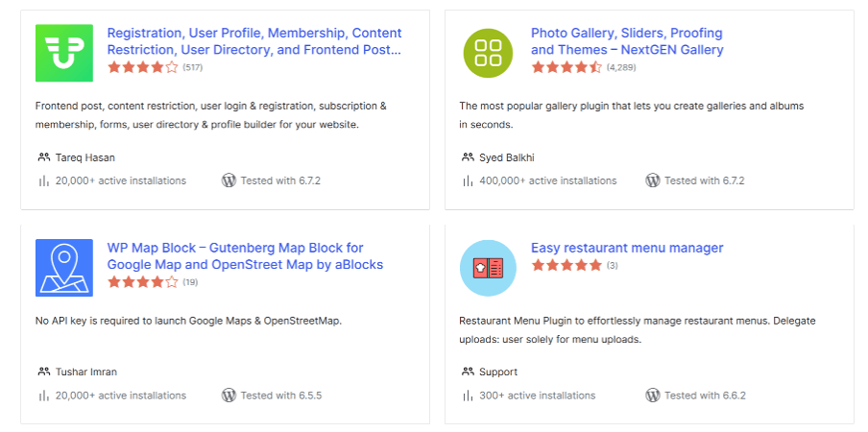
Task: Click the star rating with 517 reviews
Action: (x=142, y=67)
